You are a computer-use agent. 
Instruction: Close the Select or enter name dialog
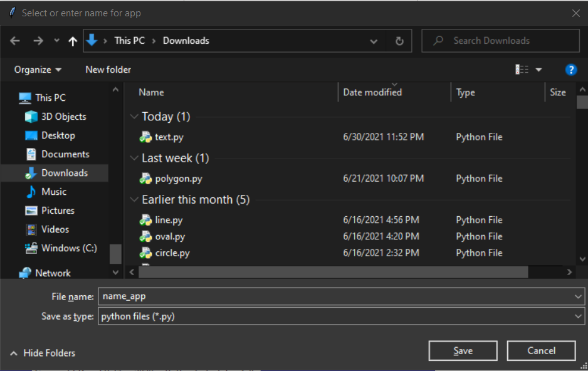click(576, 13)
